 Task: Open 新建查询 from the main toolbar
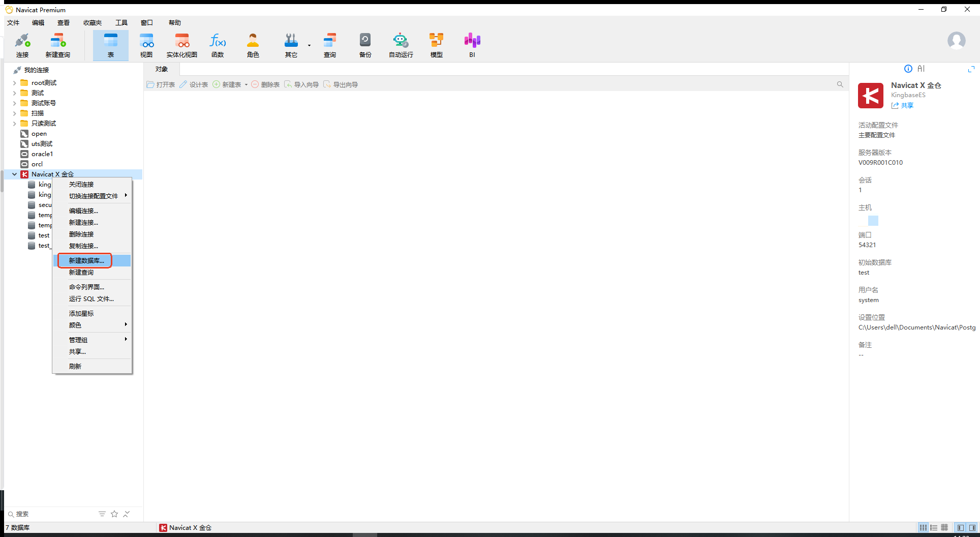pos(58,46)
